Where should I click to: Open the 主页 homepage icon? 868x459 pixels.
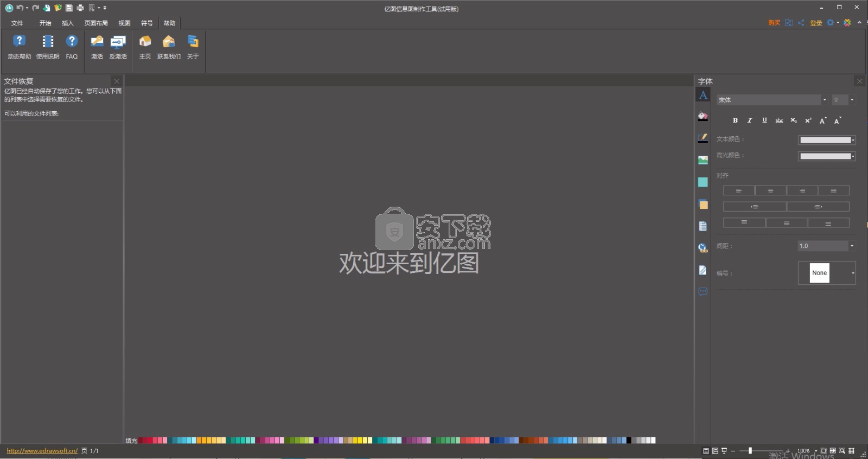145,47
